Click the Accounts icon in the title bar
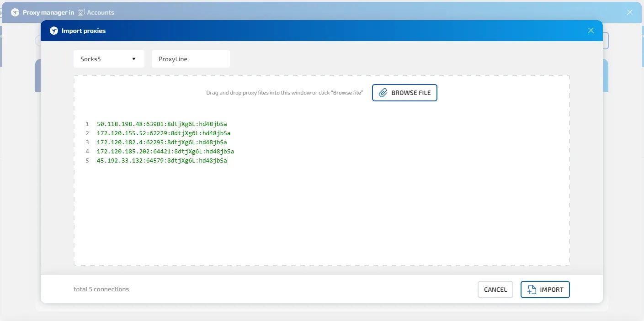Image resolution: width=644 pixels, height=321 pixels. tap(81, 12)
